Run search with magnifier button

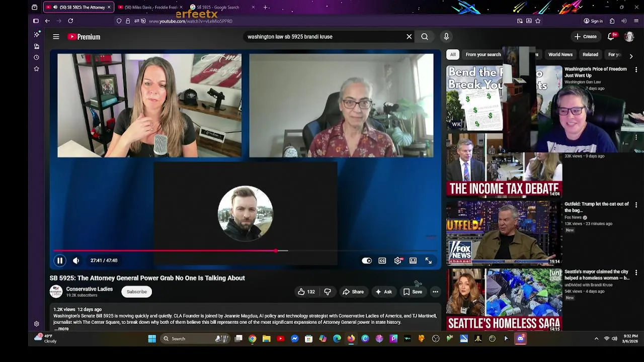point(425,37)
